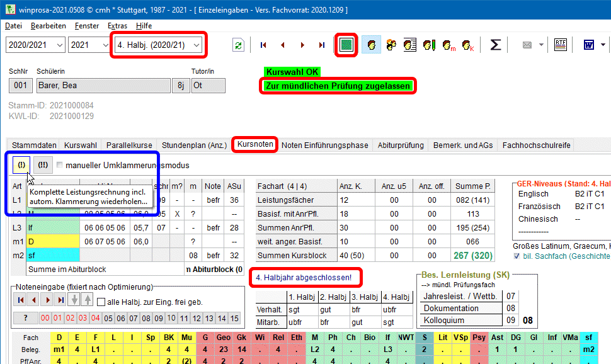The width and height of the screenshot is (611, 364).
Task: Click the head with pencil icon
Action: click(x=430, y=45)
